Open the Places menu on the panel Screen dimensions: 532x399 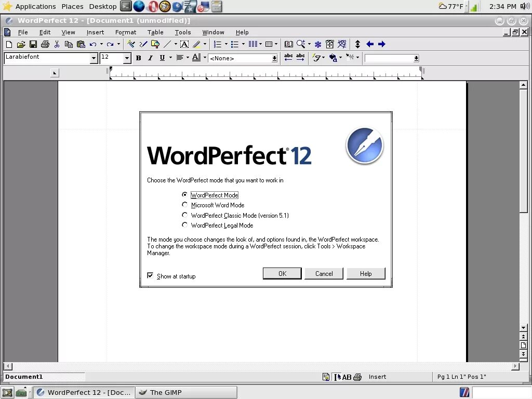tap(72, 6)
